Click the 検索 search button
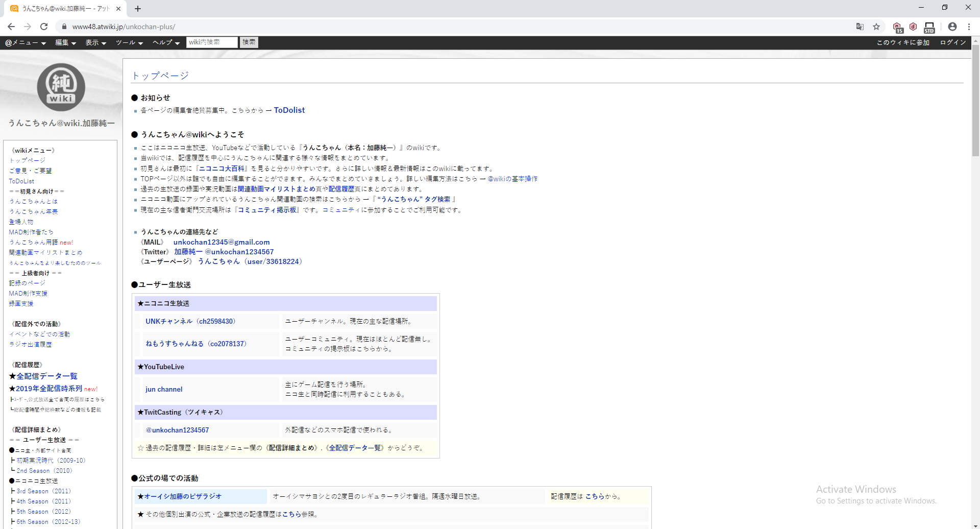 pos(249,42)
